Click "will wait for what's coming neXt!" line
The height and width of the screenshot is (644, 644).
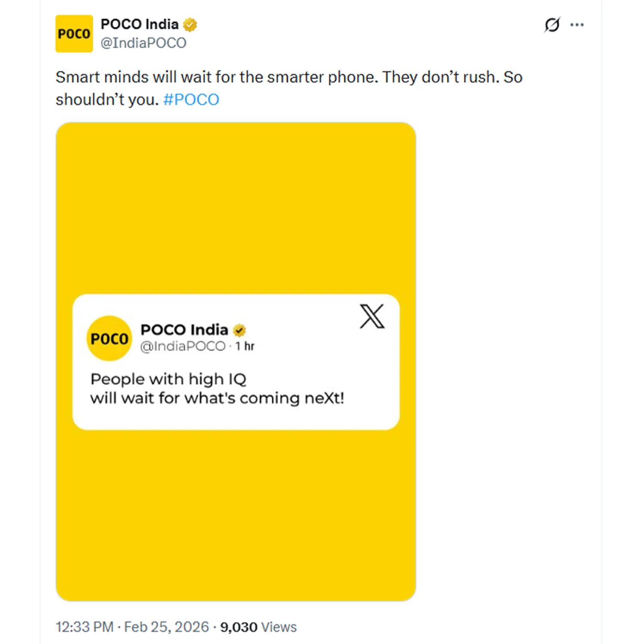click(217, 398)
